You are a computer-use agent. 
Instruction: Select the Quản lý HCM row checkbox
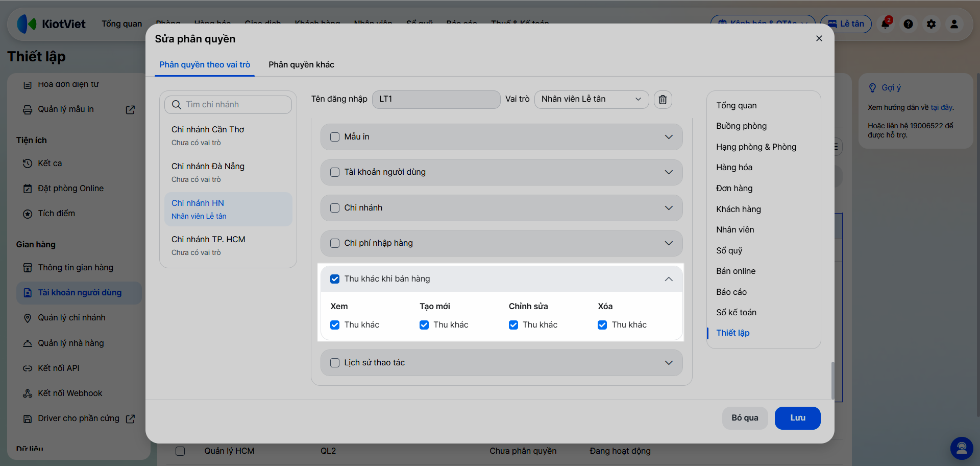pos(180,451)
